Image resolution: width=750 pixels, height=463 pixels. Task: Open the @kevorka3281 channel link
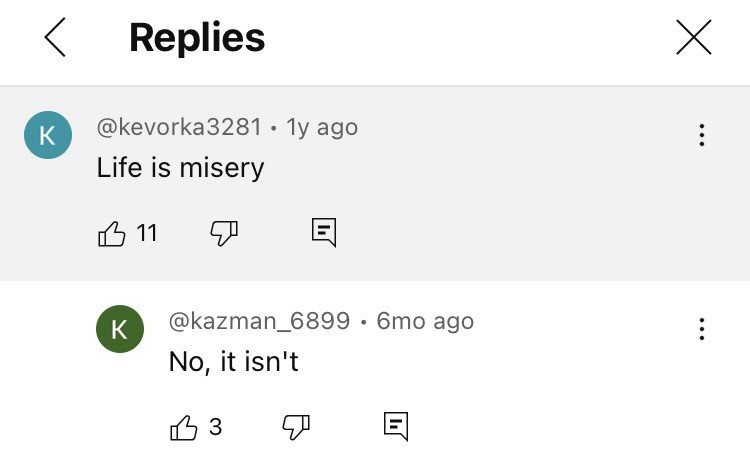(179, 127)
